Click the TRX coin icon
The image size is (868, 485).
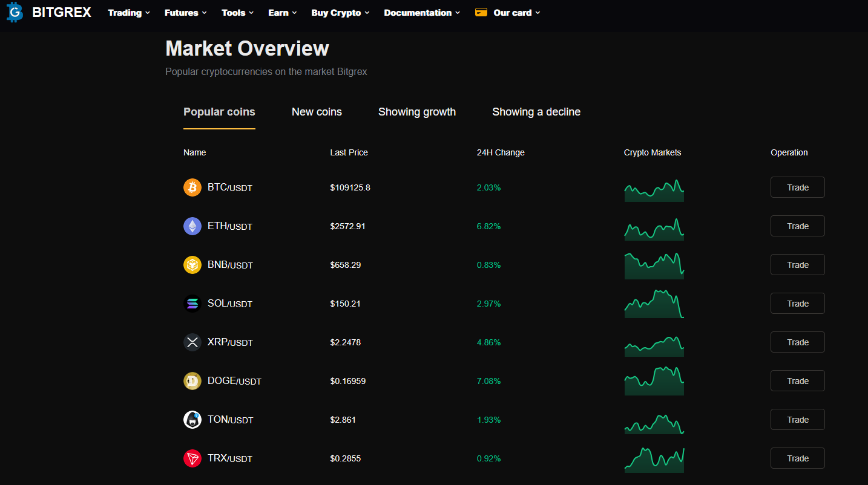[192, 458]
